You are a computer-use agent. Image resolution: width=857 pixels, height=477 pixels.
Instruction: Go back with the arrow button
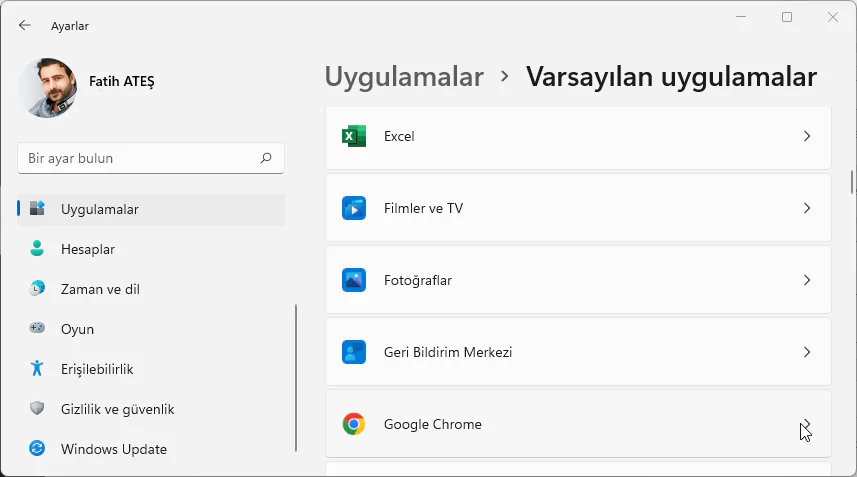pos(25,25)
